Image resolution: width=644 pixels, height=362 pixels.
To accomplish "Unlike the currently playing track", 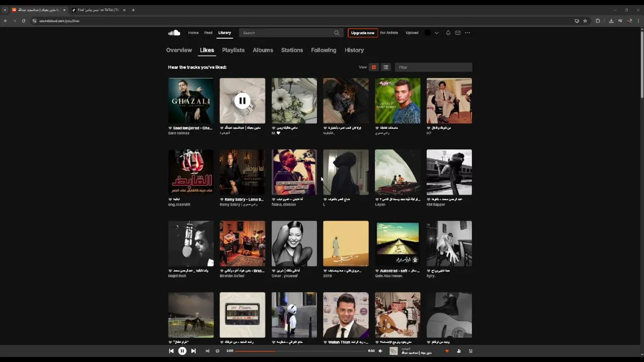I will pos(447,351).
